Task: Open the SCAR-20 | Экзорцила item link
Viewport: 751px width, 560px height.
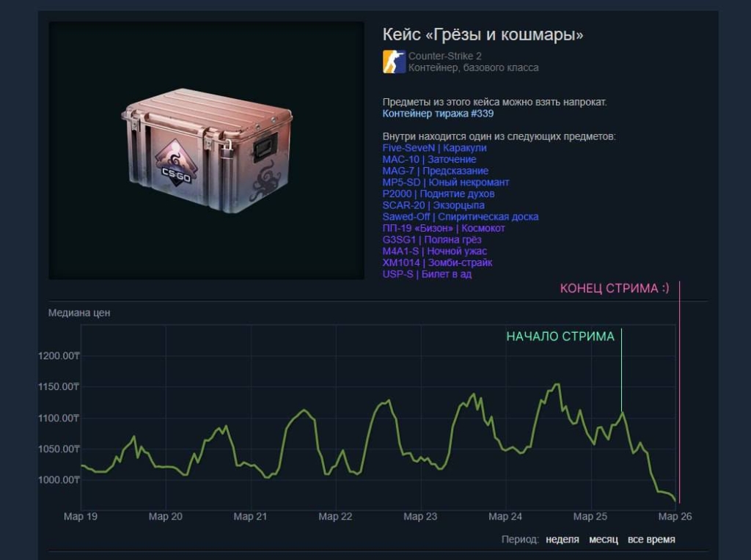Action: [x=433, y=205]
